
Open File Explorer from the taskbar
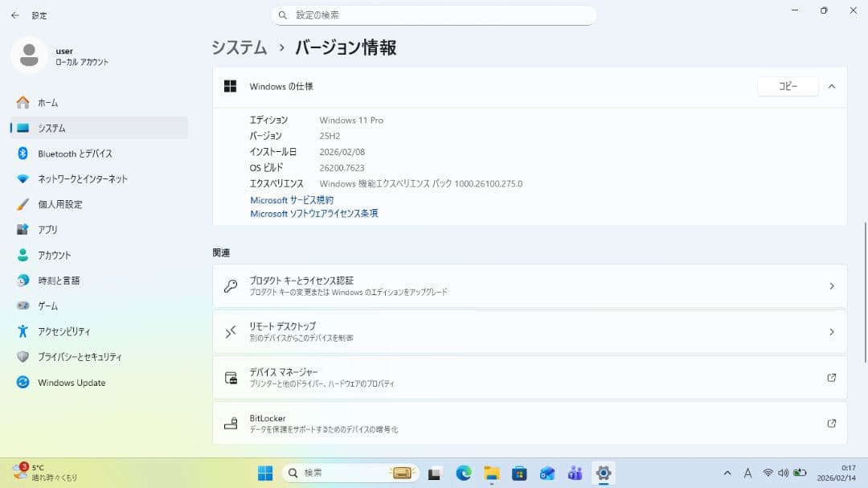tap(491, 473)
